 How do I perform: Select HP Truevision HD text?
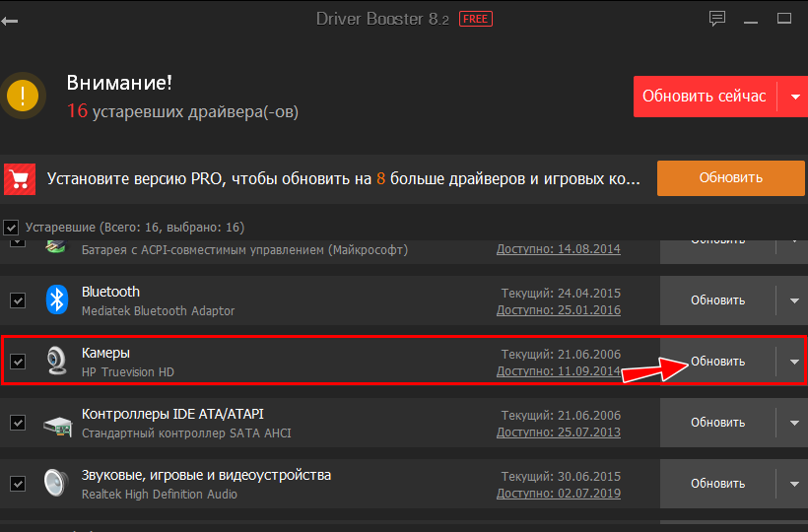click(128, 371)
